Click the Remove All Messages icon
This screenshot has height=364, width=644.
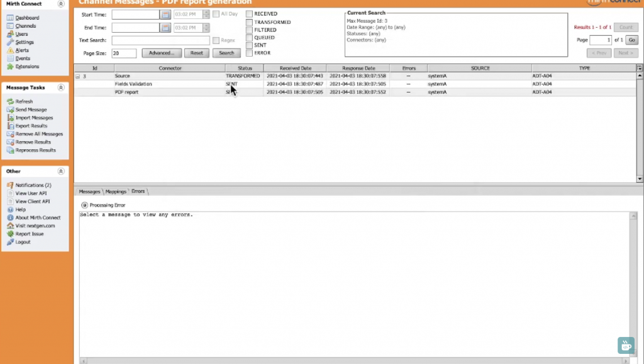(10, 134)
